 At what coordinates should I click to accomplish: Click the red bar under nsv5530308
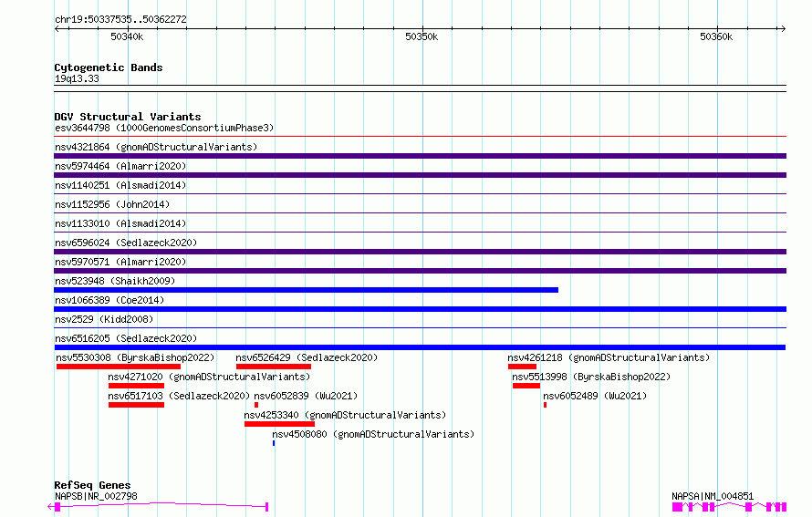(x=119, y=367)
